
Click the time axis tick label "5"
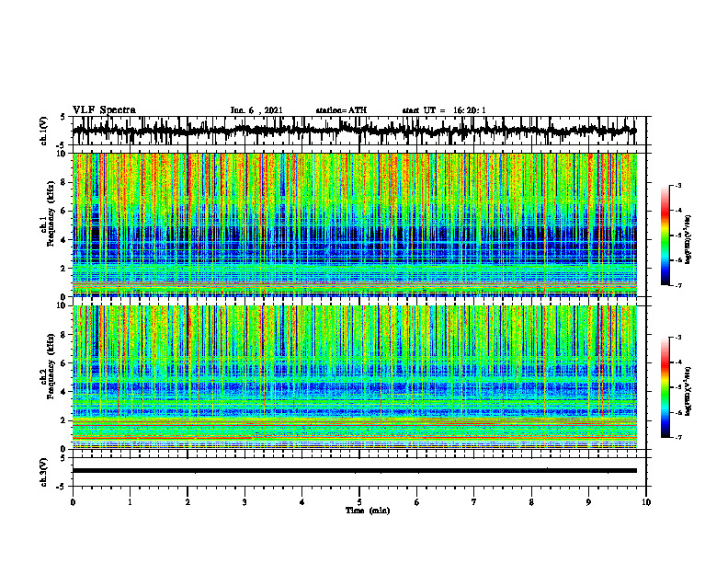tap(359, 502)
